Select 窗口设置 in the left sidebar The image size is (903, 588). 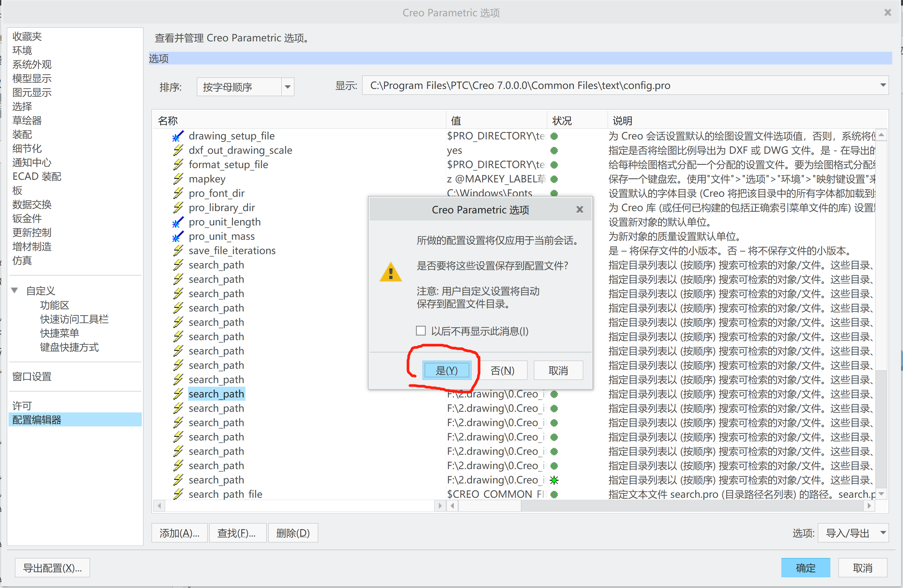32,377
